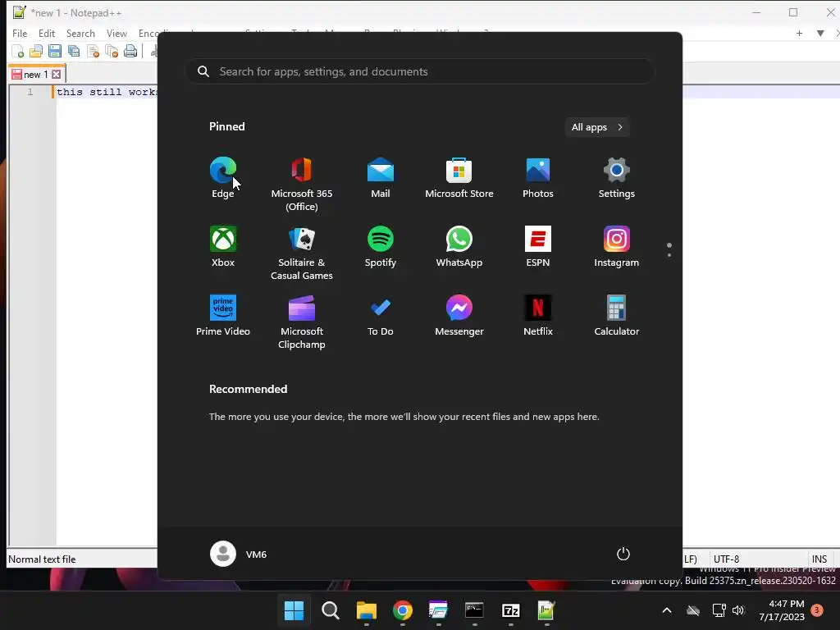Launch Messenger from pinned apps
Image resolution: width=840 pixels, height=630 pixels.
(459, 316)
